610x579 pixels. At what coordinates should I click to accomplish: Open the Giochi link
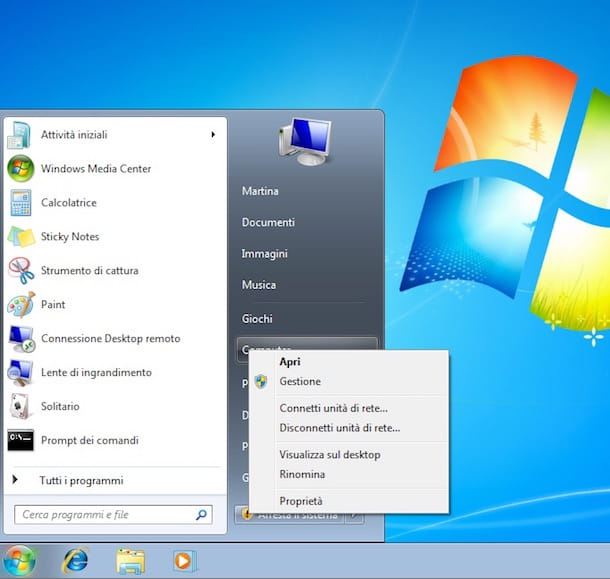click(257, 319)
